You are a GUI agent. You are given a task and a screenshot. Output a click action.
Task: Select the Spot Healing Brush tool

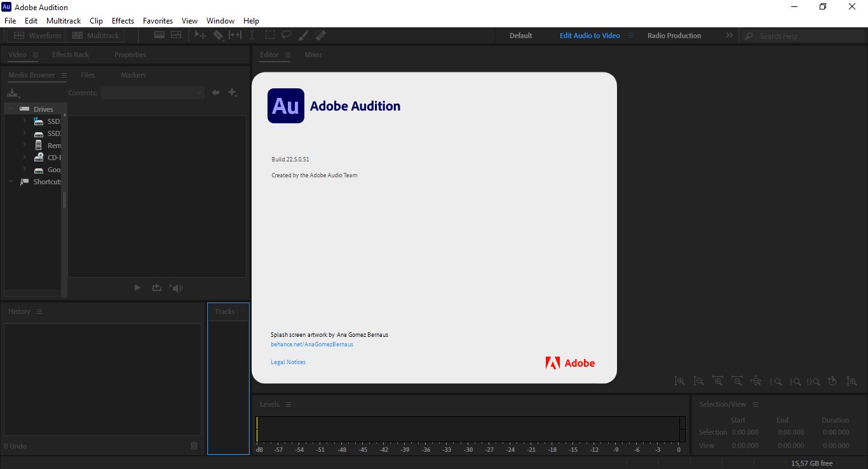321,36
